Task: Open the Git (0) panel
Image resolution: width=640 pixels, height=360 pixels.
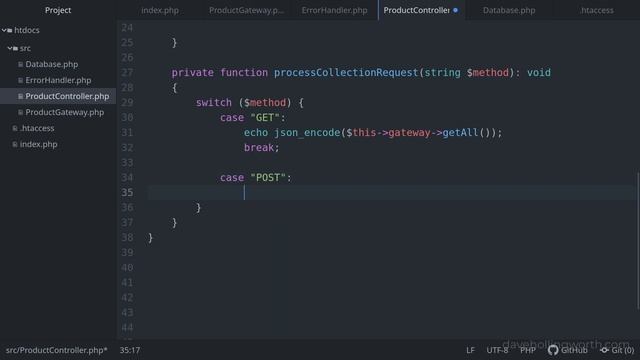Action: click(617, 350)
